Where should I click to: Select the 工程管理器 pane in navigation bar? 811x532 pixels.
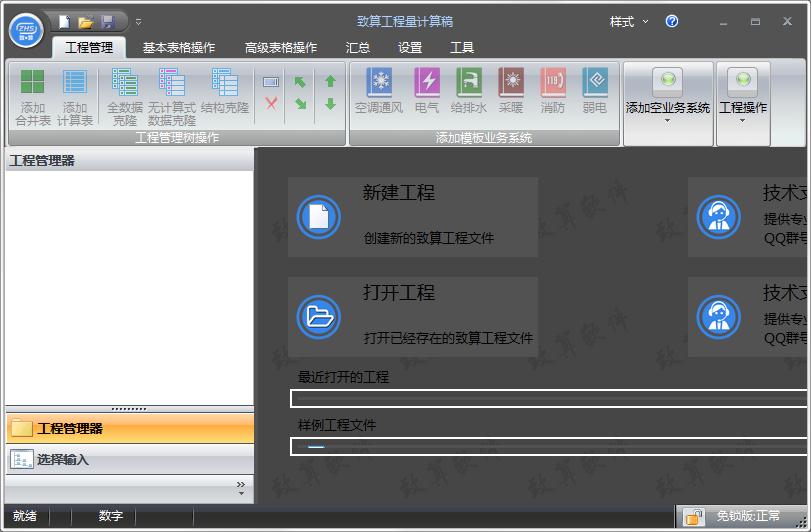point(130,428)
